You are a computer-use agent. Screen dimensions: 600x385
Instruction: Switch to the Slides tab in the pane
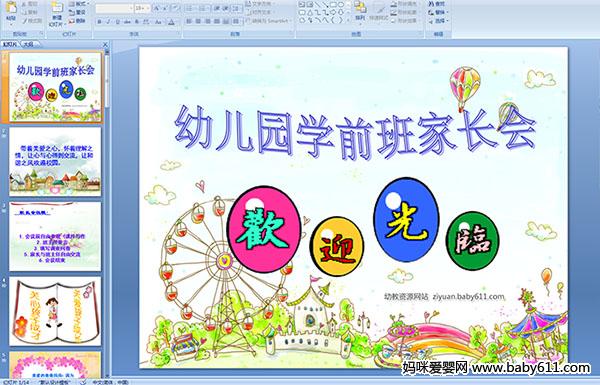[10, 44]
